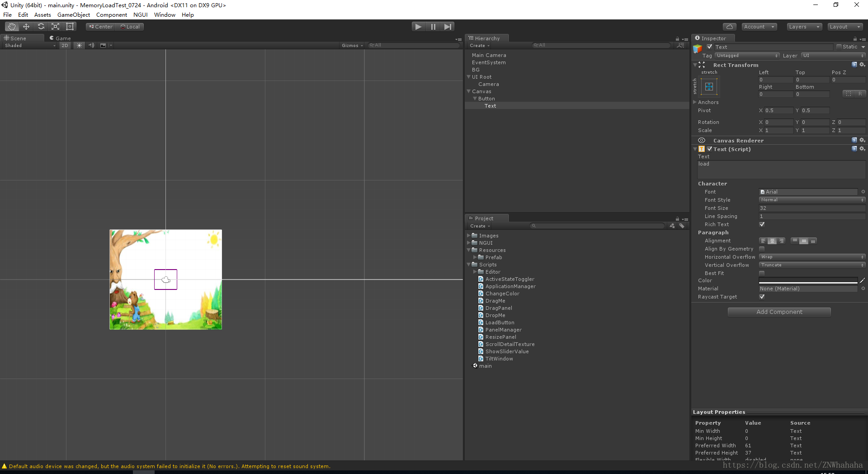Expand the Anchors foldout

tap(695, 102)
